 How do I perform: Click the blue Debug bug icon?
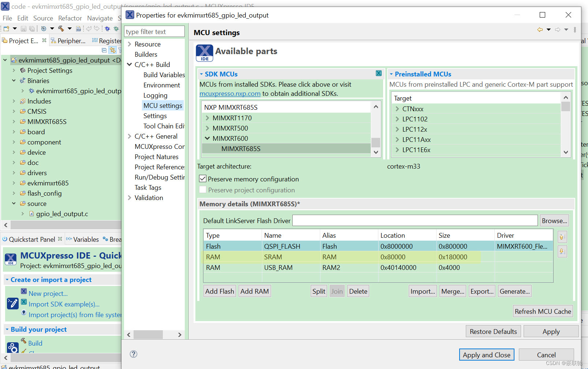[x=107, y=29]
